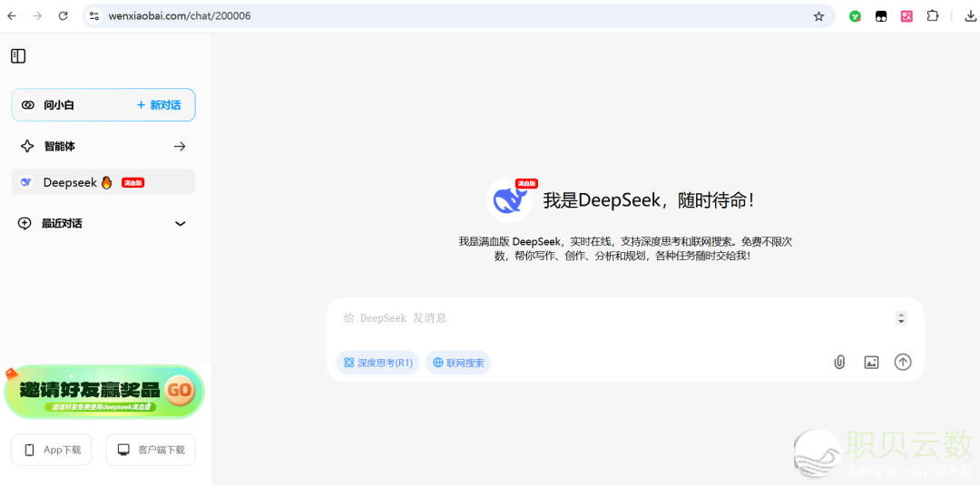Expand the 最近对话 chevron
This screenshot has width=980, height=485.
(180, 223)
